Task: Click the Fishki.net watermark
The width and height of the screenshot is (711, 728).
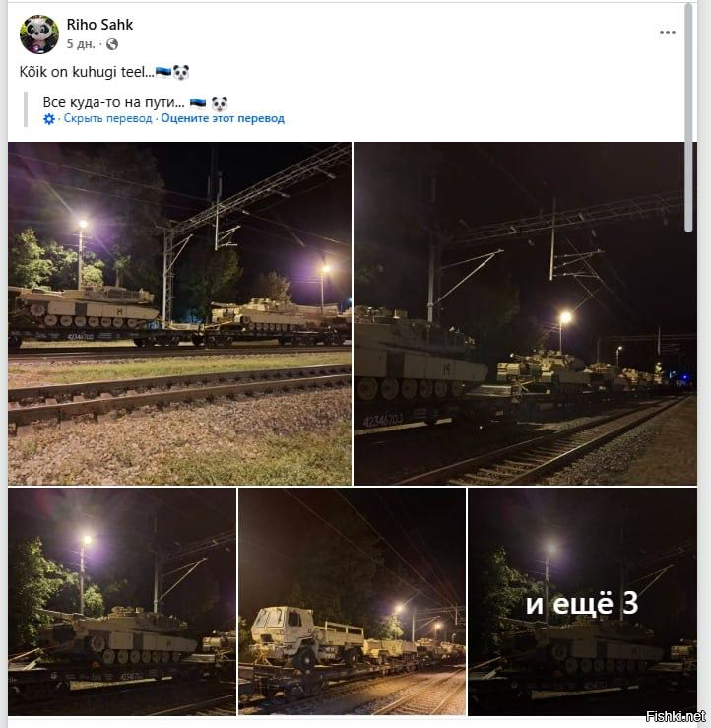Action: point(676,716)
